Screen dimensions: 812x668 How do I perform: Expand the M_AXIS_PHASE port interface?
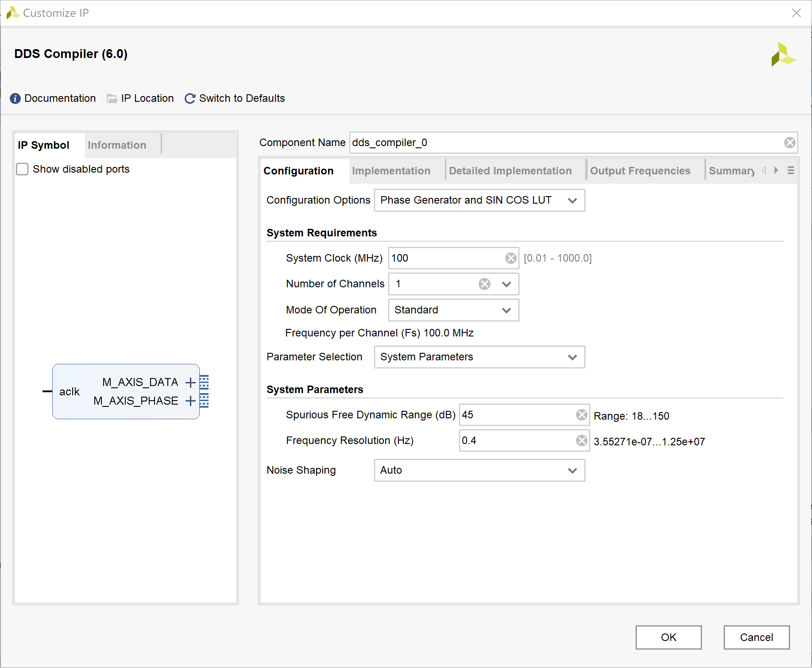tap(190, 401)
